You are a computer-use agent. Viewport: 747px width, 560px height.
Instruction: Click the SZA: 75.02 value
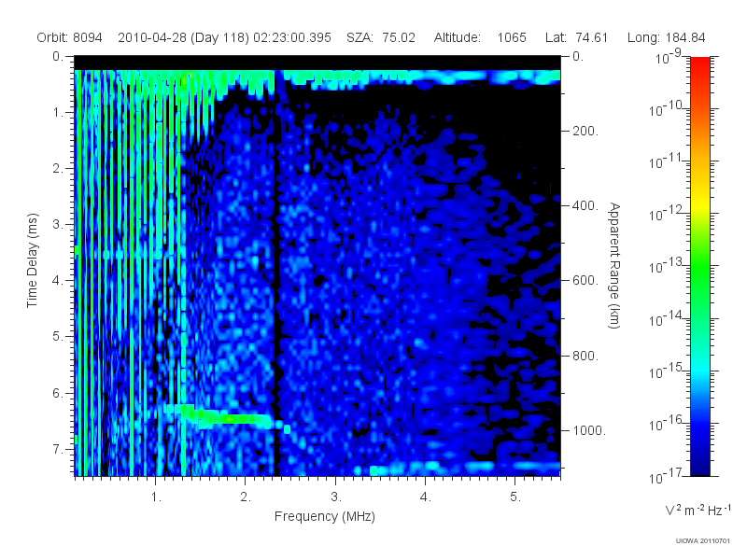pos(381,37)
